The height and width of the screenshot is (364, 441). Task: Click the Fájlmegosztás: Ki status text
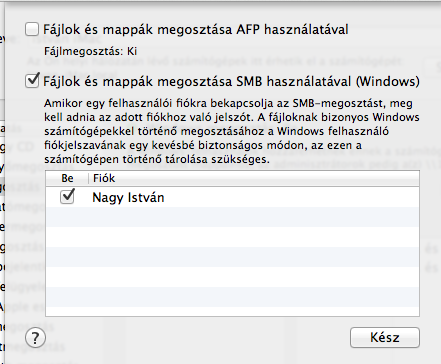(x=91, y=51)
